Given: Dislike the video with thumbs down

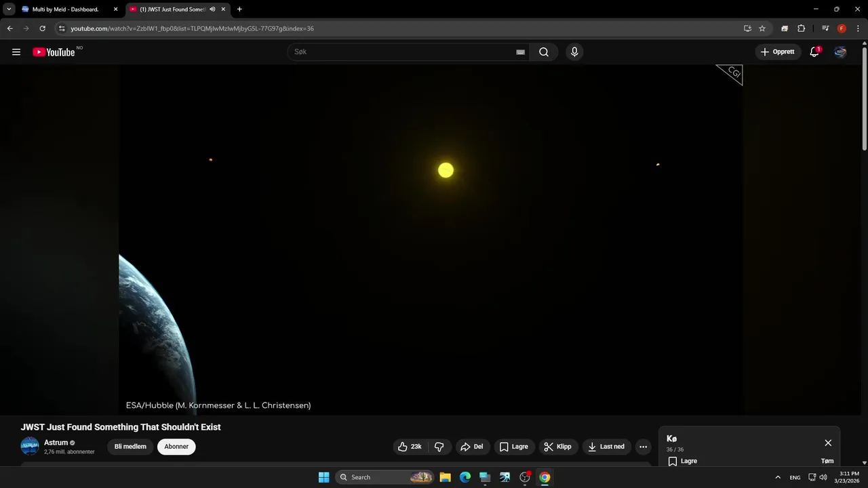Looking at the screenshot, I should [x=439, y=447].
